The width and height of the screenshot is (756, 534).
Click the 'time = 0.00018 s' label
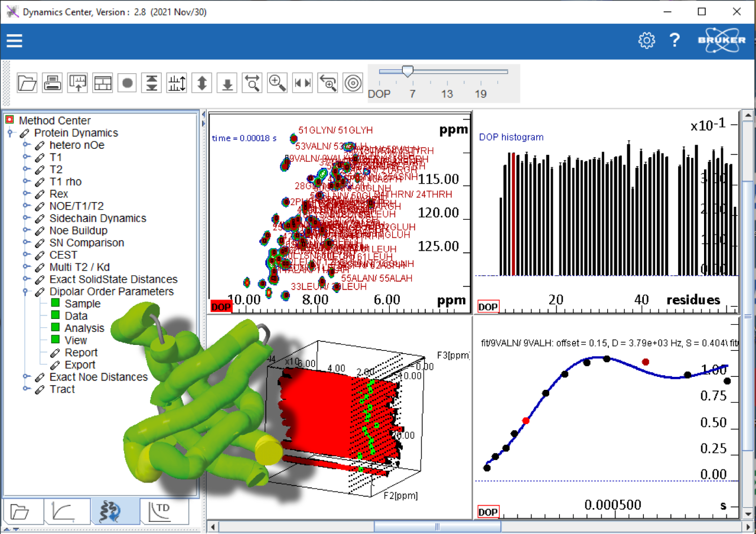244,138
